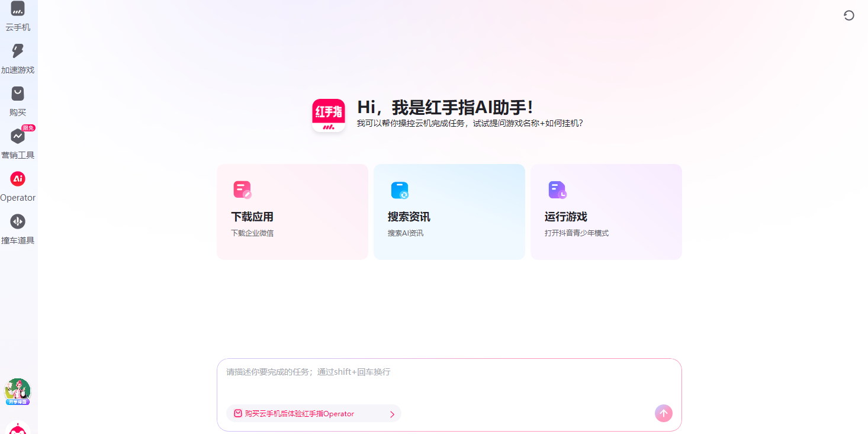Open the 撞车道具 icon

pyautogui.click(x=18, y=221)
